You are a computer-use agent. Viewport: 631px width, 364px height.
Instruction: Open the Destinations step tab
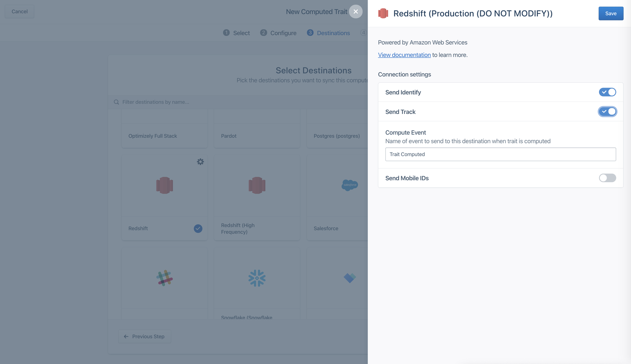tap(329, 33)
